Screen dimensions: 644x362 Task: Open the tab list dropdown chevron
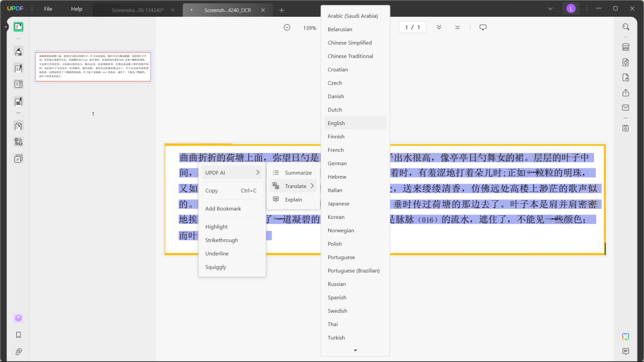click(550, 9)
